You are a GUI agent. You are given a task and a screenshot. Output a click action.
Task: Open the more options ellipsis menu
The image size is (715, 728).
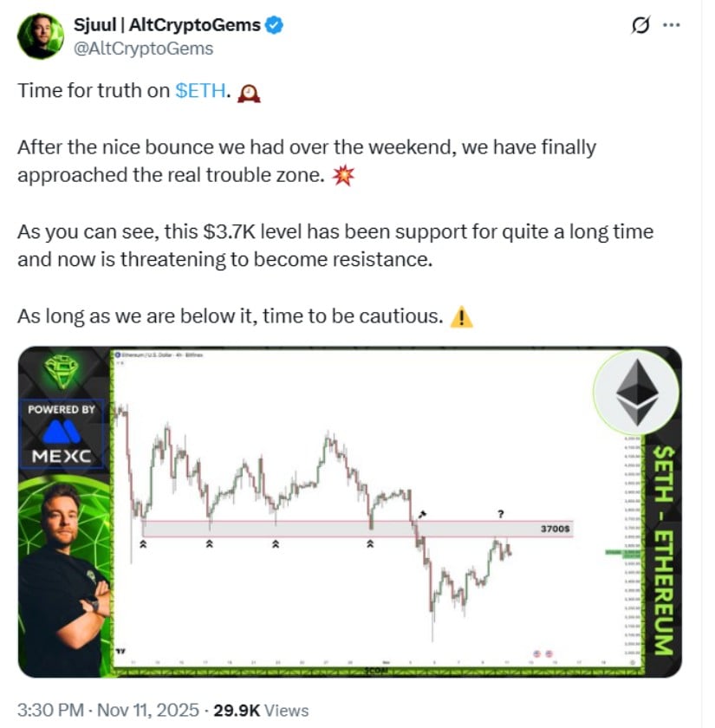[671, 25]
